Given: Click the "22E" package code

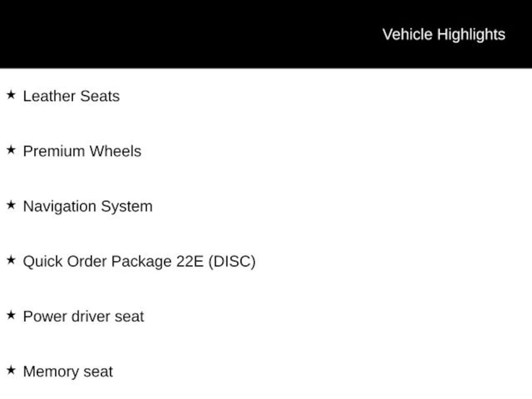Looking at the screenshot, I should (x=190, y=261).
